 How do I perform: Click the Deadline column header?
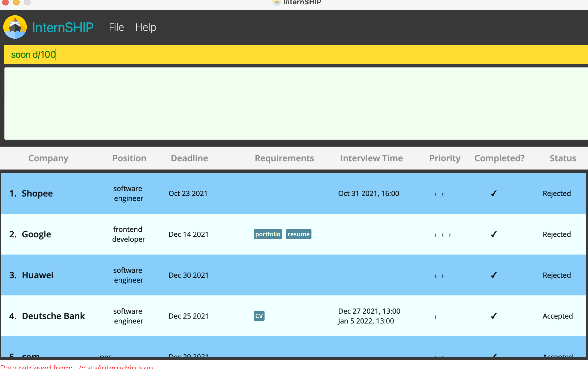coord(189,158)
